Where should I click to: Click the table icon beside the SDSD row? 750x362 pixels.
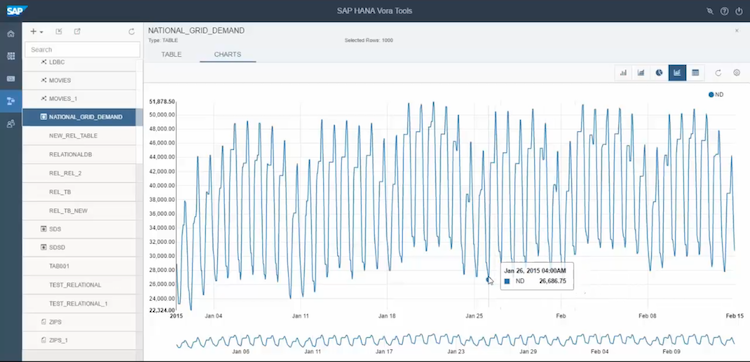44,247
